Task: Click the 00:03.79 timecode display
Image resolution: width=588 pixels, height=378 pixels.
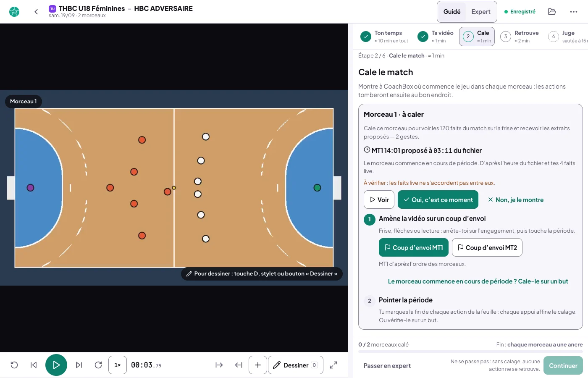Action: point(146,365)
